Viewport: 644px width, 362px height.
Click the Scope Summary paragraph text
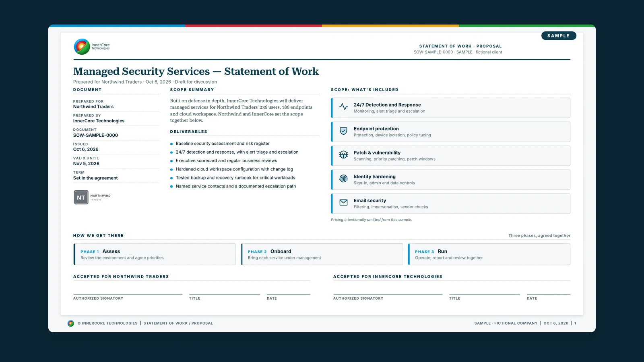pos(242,111)
